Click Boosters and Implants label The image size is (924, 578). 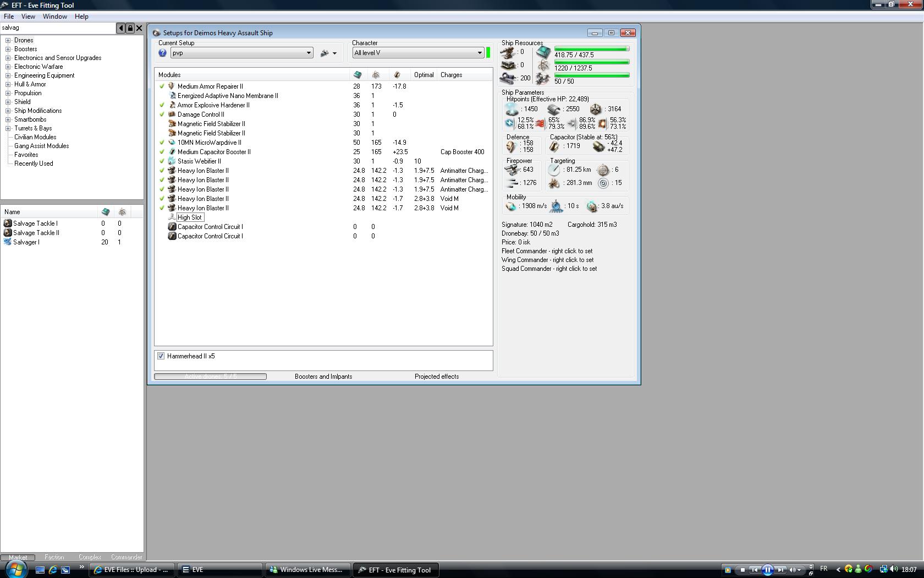pyautogui.click(x=323, y=377)
